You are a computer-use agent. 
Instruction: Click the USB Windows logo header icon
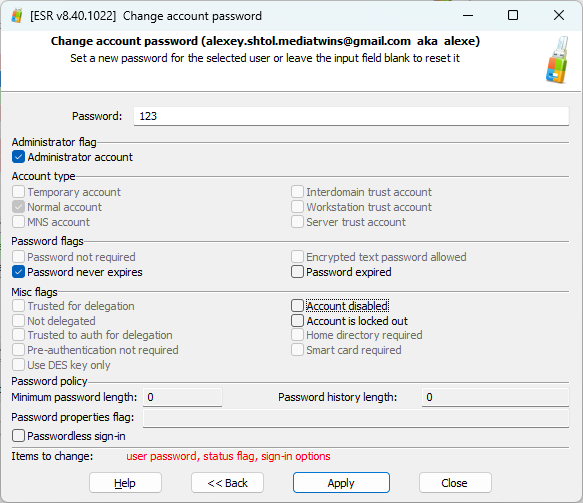(557, 59)
